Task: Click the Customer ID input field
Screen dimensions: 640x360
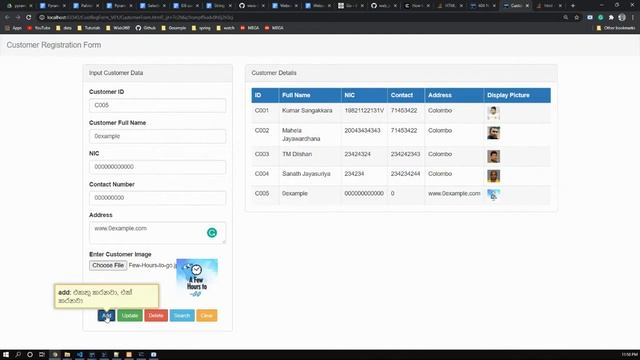Action: [x=158, y=105]
